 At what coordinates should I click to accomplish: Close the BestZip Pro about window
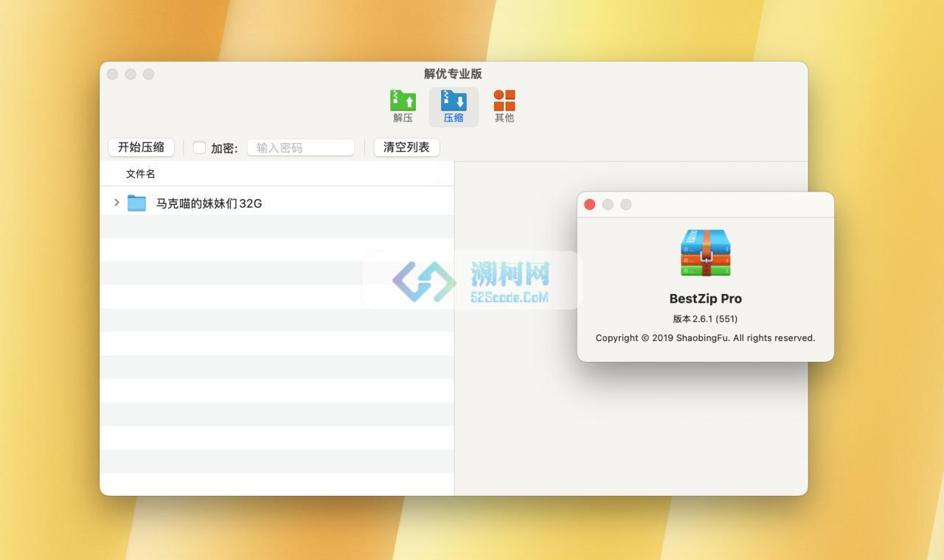tap(590, 205)
